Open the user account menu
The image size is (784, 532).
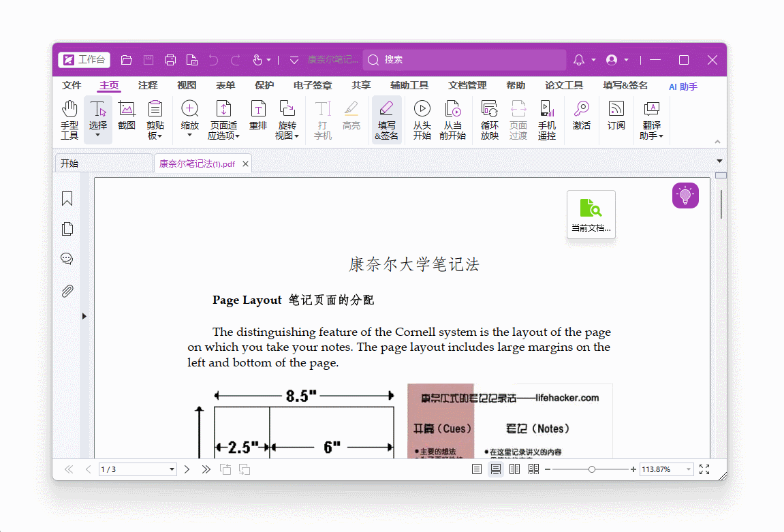tap(616, 60)
